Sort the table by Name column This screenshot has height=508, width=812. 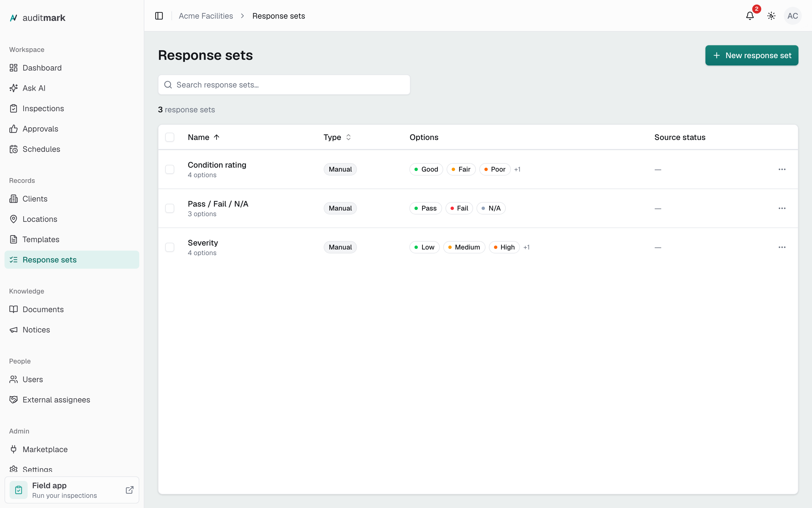[x=203, y=137]
